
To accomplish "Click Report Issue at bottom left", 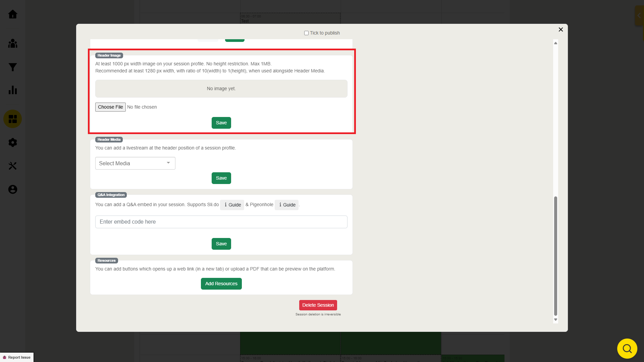I will (x=17, y=357).
